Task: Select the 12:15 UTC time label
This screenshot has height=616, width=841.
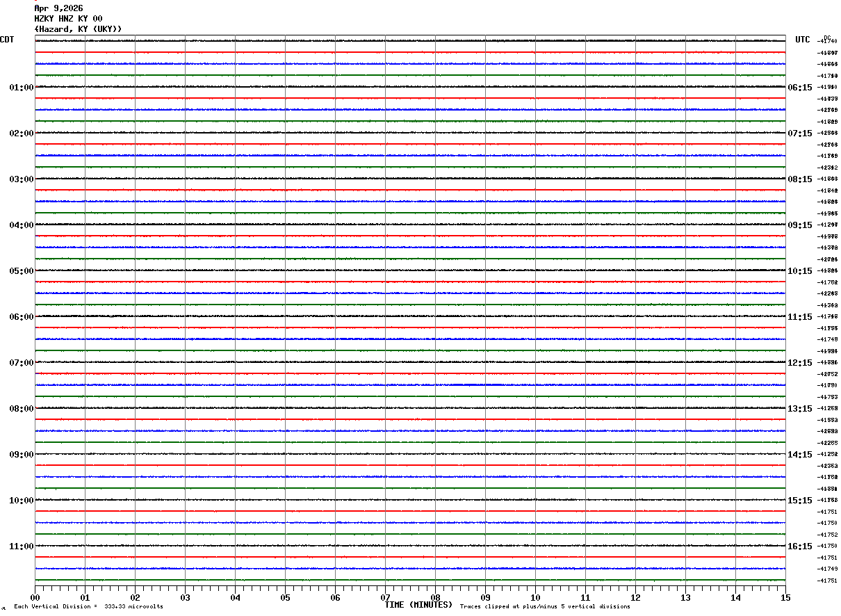Action: tap(799, 363)
